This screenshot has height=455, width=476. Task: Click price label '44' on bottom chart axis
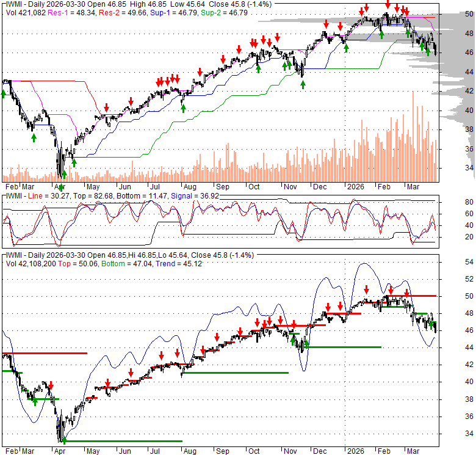coord(469,348)
